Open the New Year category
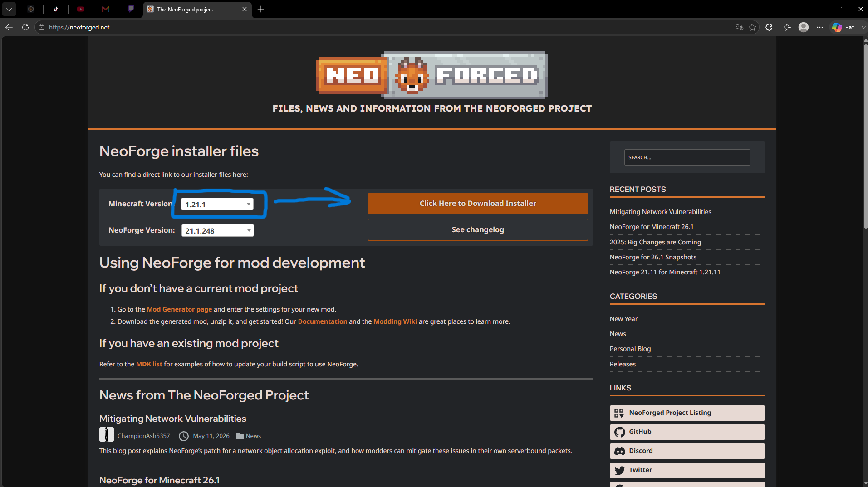Viewport: 868px width, 487px height. [x=623, y=319]
